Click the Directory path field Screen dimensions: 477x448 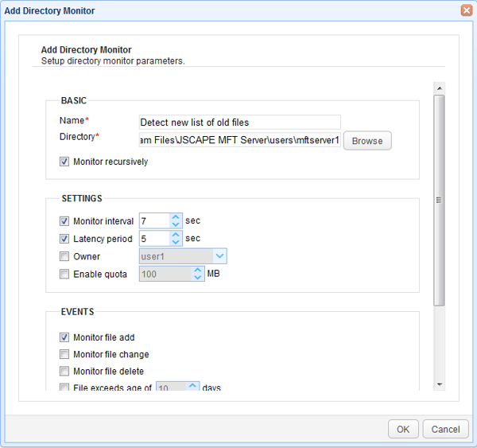(x=240, y=140)
